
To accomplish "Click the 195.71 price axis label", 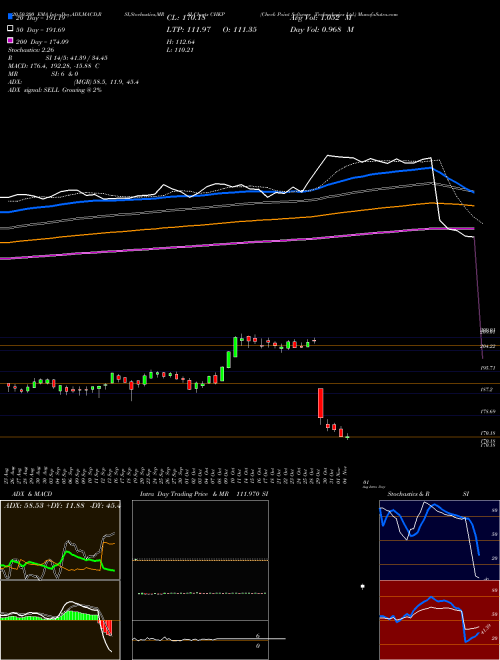I will click(x=487, y=368).
